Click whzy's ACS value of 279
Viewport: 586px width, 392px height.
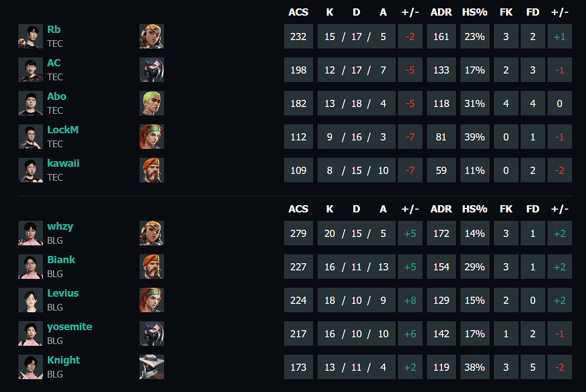[x=299, y=233]
